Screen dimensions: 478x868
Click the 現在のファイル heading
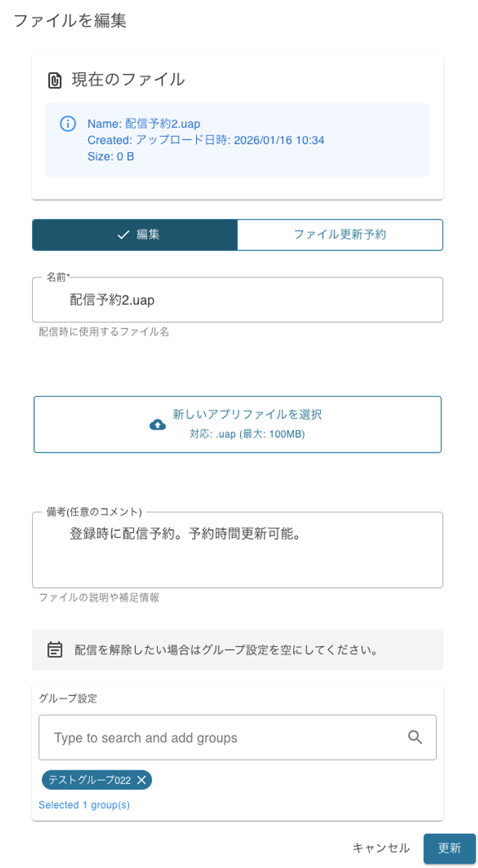point(128,79)
